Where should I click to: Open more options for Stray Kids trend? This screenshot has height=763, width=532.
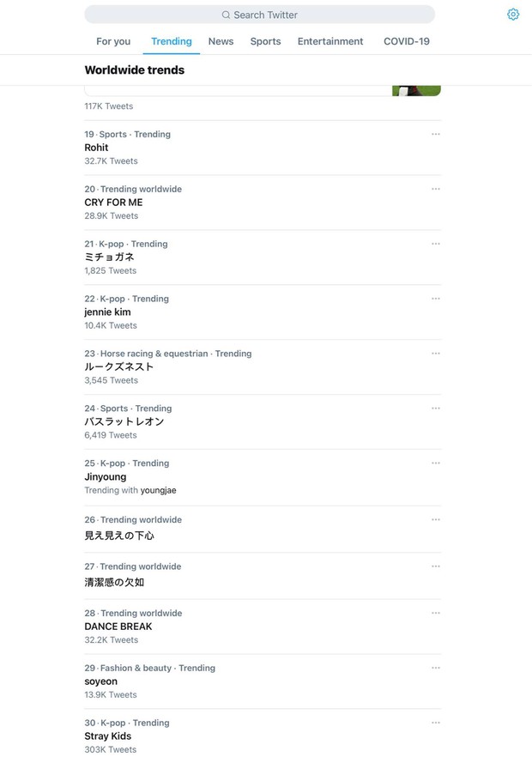pyautogui.click(x=436, y=723)
